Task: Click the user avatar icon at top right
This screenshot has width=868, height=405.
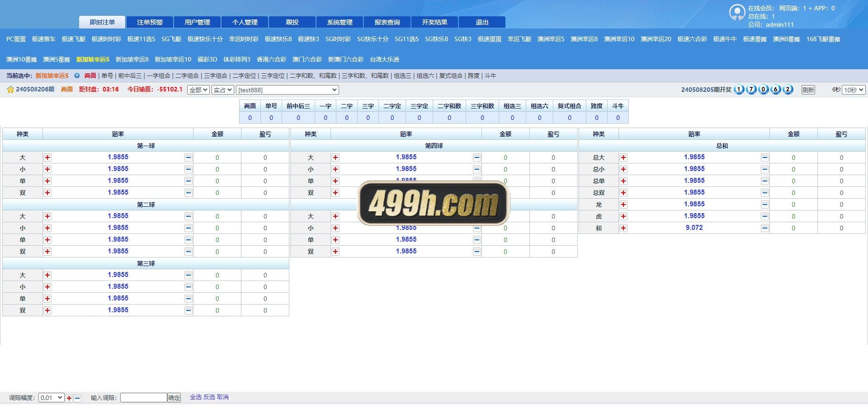Action: (737, 12)
